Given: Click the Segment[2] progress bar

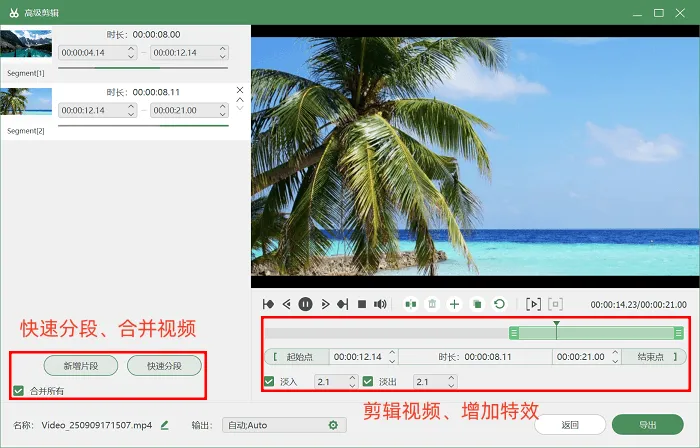Looking at the screenshot, I should pos(143,126).
